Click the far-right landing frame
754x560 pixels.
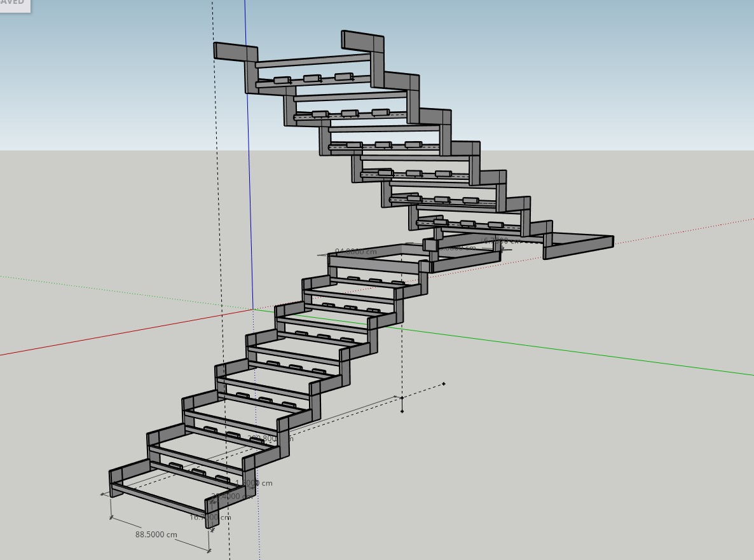pos(579,247)
